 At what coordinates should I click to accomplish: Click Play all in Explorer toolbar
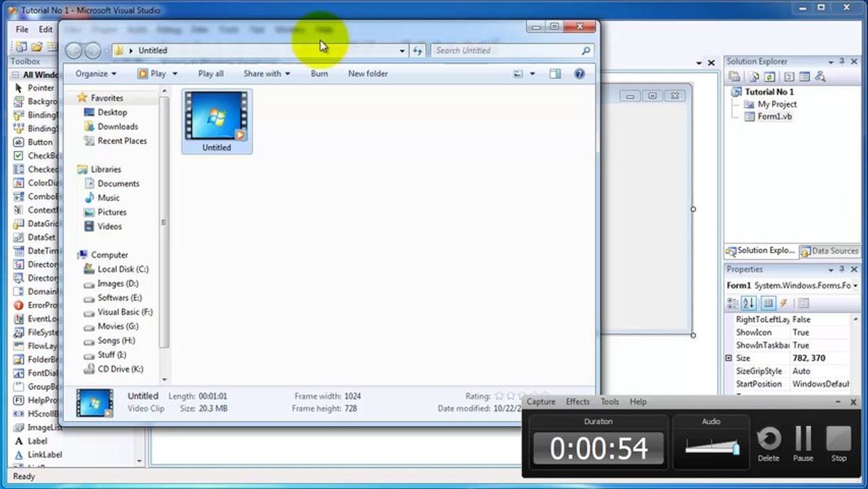click(210, 73)
